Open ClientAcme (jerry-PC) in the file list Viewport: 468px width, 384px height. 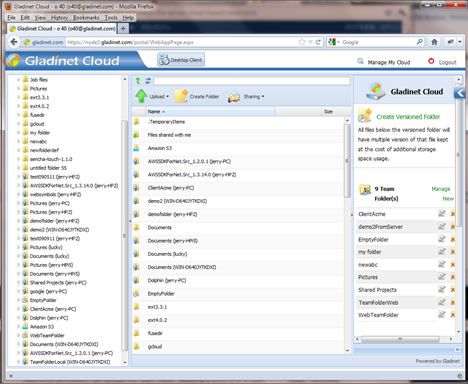238,188
